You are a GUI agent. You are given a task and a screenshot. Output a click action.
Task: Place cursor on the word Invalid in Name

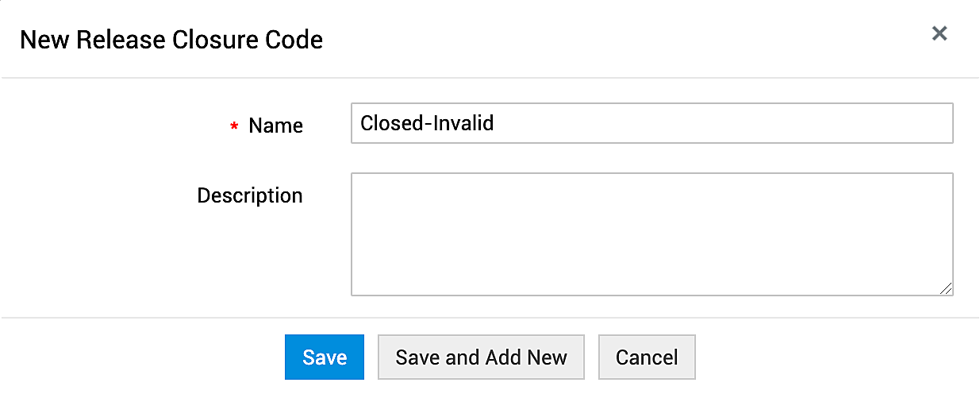point(463,123)
